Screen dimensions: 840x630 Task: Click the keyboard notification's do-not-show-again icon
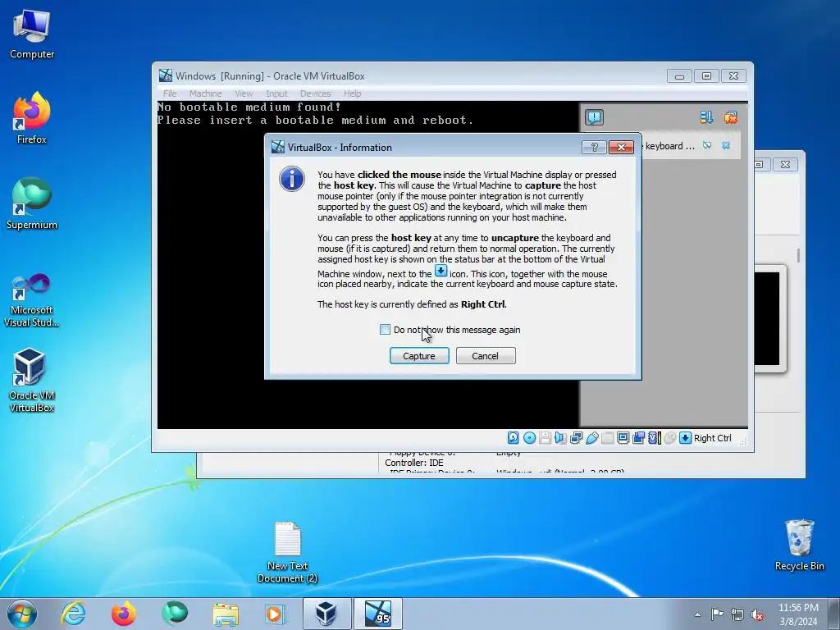point(707,146)
